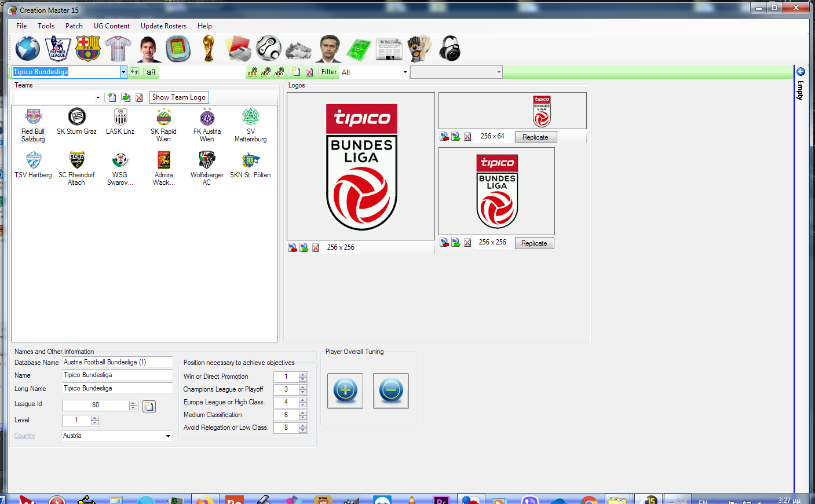The width and height of the screenshot is (815, 504).
Task: Import image for the 256 x 64 logo
Action: (x=444, y=136)
